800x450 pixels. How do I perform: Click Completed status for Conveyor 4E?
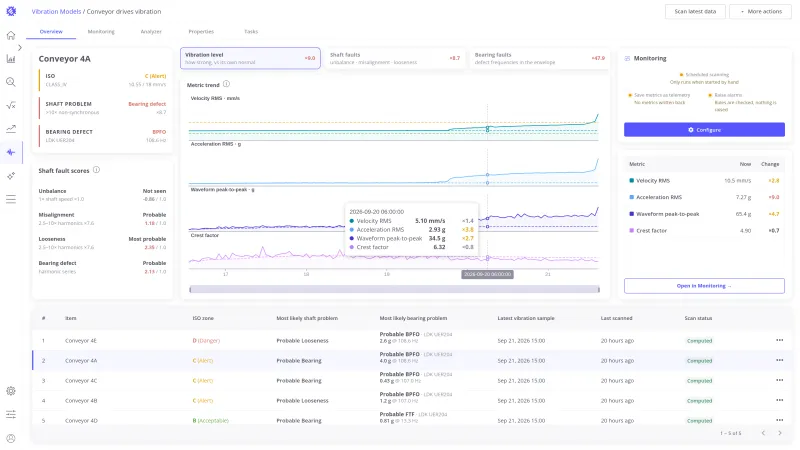(699, 341)
